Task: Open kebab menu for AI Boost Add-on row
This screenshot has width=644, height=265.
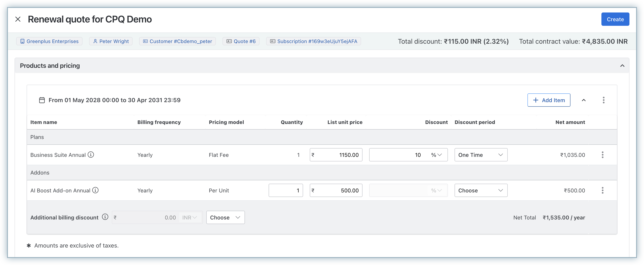Action: coord(602,190)
